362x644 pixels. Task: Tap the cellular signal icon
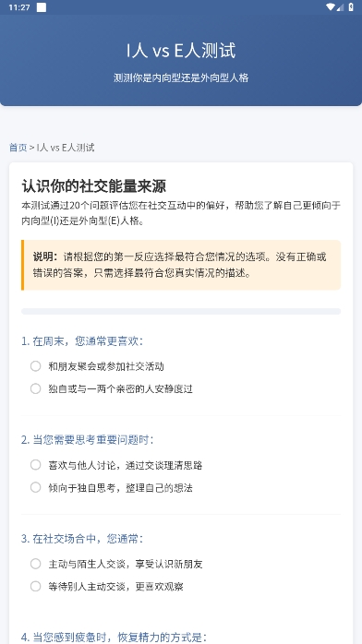click(x=340, y=7)
